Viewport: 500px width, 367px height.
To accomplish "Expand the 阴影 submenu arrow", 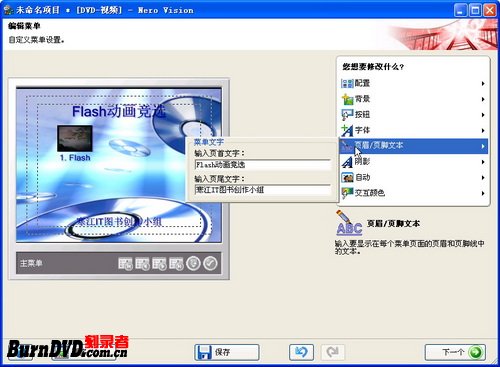I will [x=483, y=162].
